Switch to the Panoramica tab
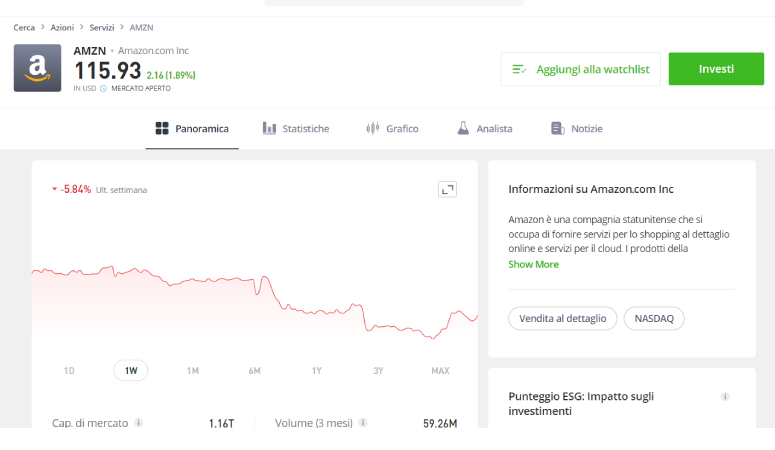Image resolution: width=775 pixels, height=450 pixels. pyautogui.click(x=192, y=129)
